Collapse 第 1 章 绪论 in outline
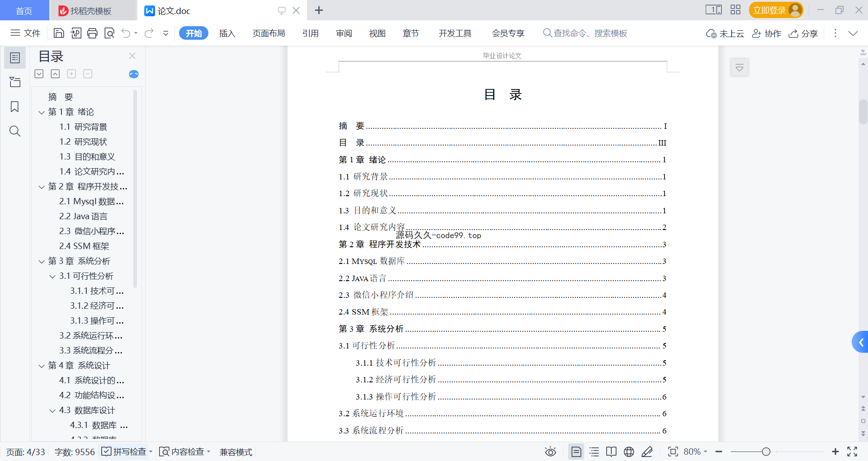Image resolution: width=868 pixels, height=461 pixels. [42, 112]
